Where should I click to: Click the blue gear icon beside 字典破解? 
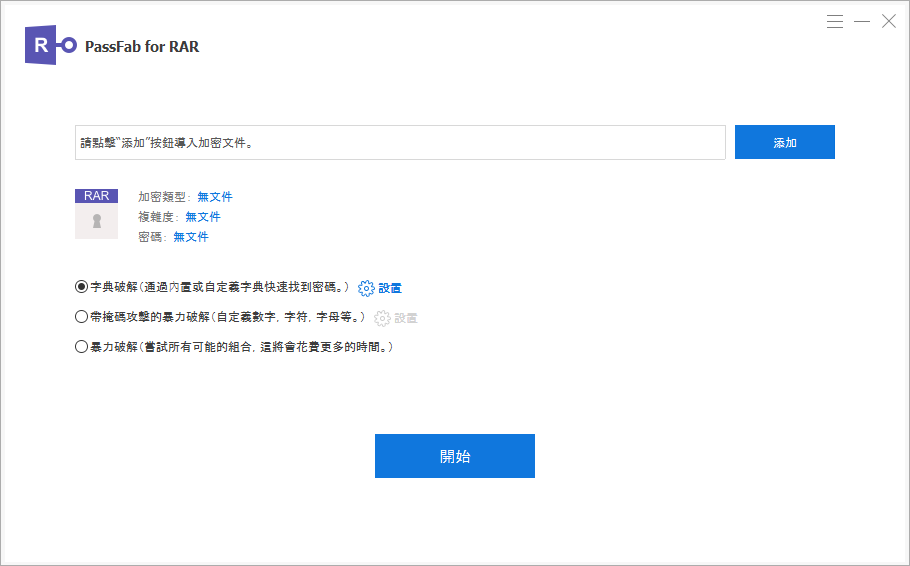366,288
